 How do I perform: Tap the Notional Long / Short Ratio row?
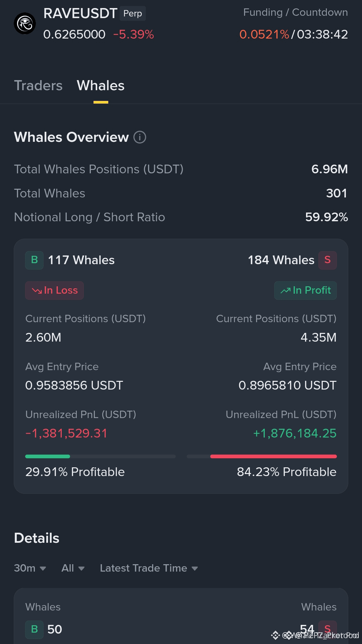[181, 217]
